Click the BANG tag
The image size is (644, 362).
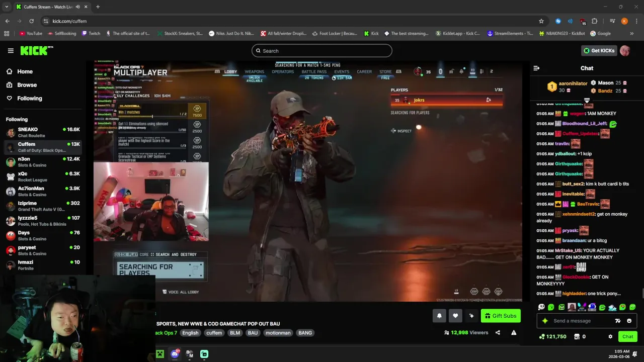(x=305, y=333)
